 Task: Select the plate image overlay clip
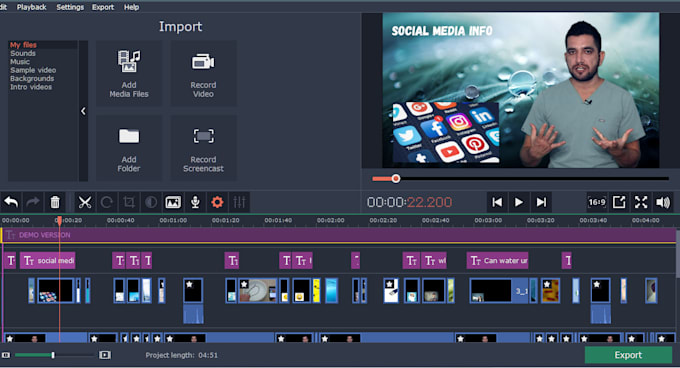tap(258, 290)
